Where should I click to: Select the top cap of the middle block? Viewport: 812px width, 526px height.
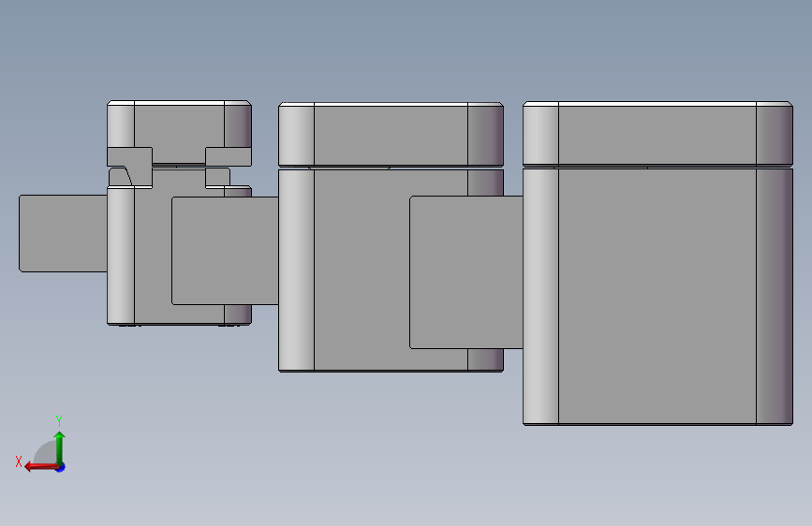click(x=391, y=134)
